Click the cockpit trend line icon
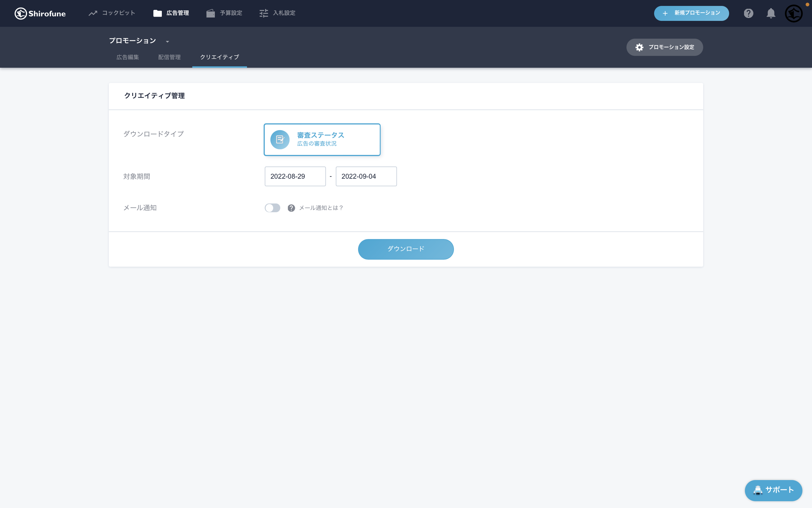 click(x=93, y=13)
